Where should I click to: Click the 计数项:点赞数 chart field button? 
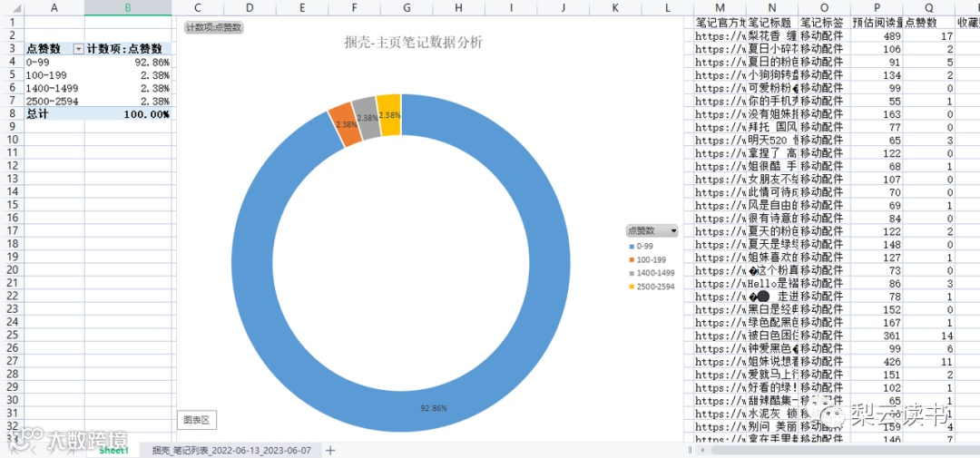(214, 27)
